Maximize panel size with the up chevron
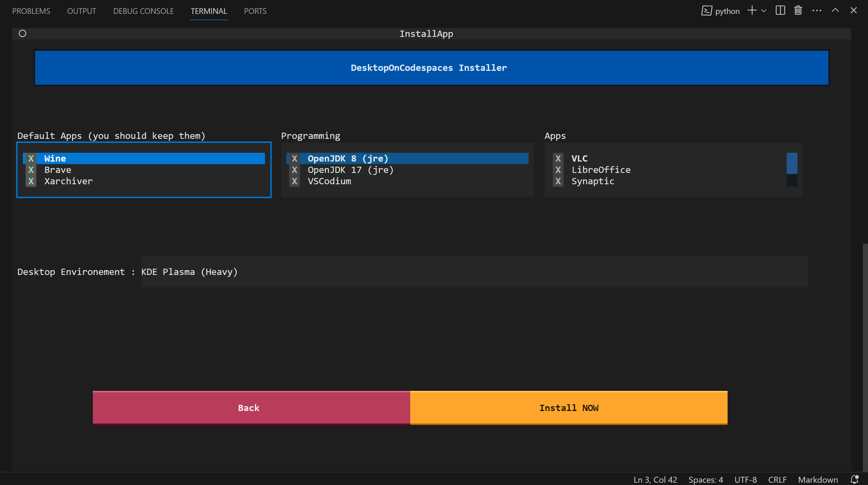The width and height of the screenshot is (868, 485). pyautogui.click(x=835, y=11)
